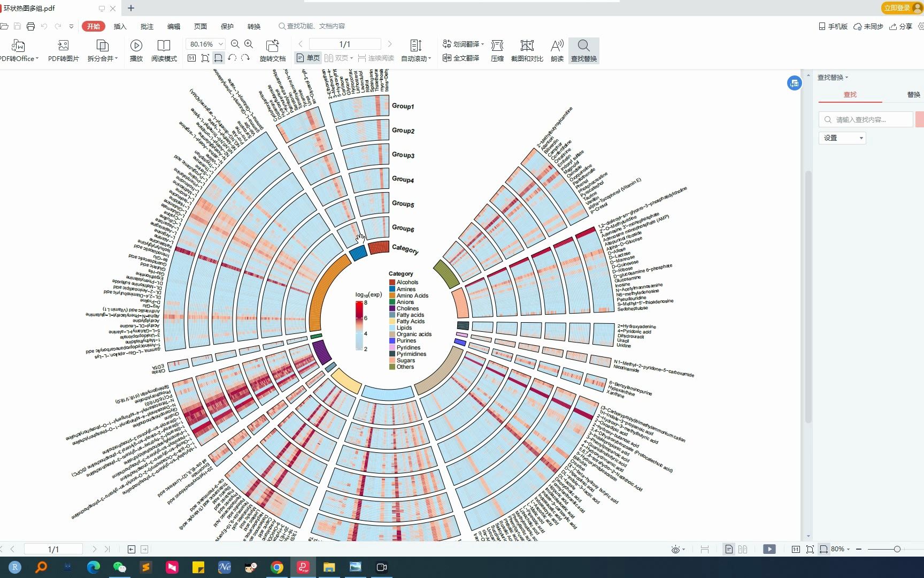Toggle double page view in status bar
The image size is (924, 578).
click(x=743, y=549)
